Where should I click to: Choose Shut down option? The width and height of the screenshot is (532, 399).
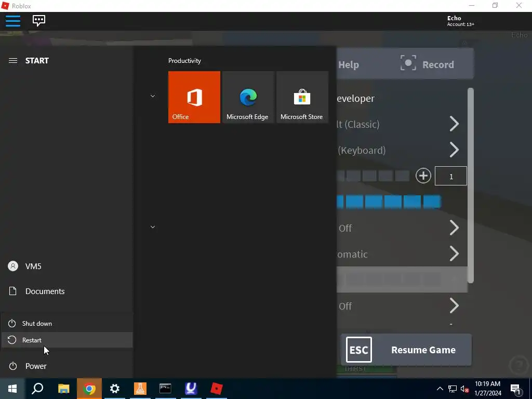tap(66, 323)
